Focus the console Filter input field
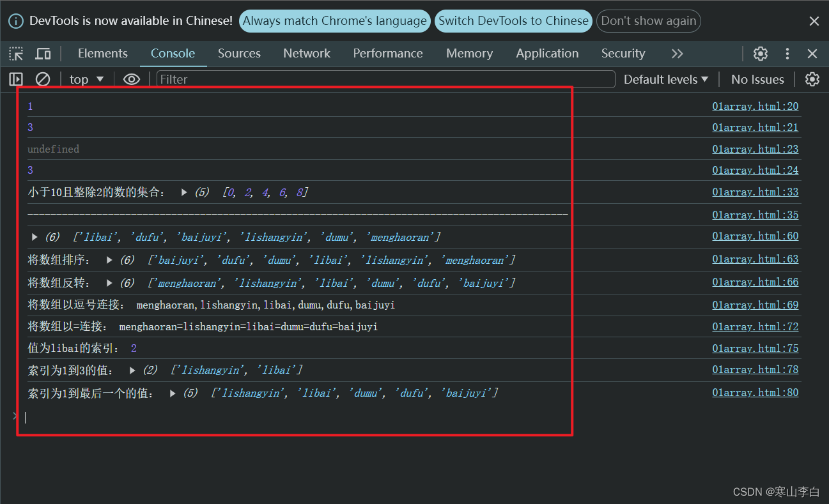This screenshot has height=504, width=829. [x=385, y=79]
